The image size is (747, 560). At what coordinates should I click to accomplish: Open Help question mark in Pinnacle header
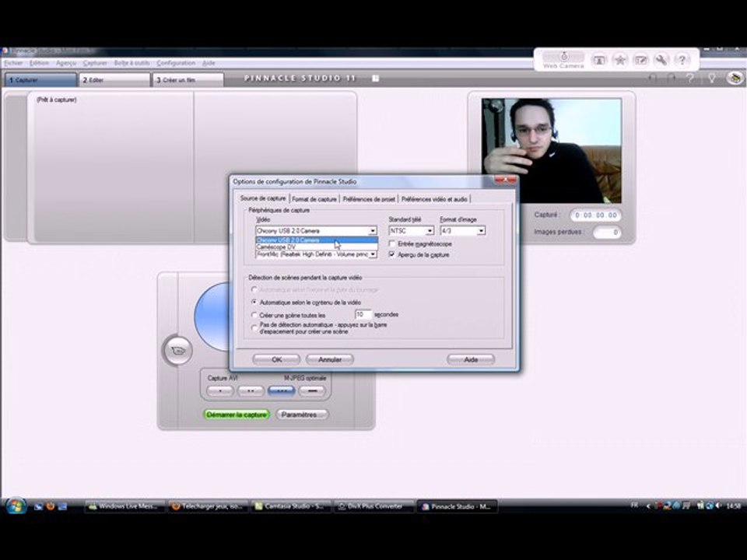pyautogui.click(x=690, y=78)
